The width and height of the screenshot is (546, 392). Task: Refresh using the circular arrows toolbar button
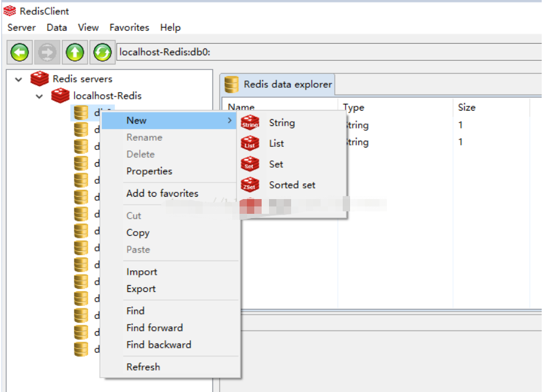point(103,52)
